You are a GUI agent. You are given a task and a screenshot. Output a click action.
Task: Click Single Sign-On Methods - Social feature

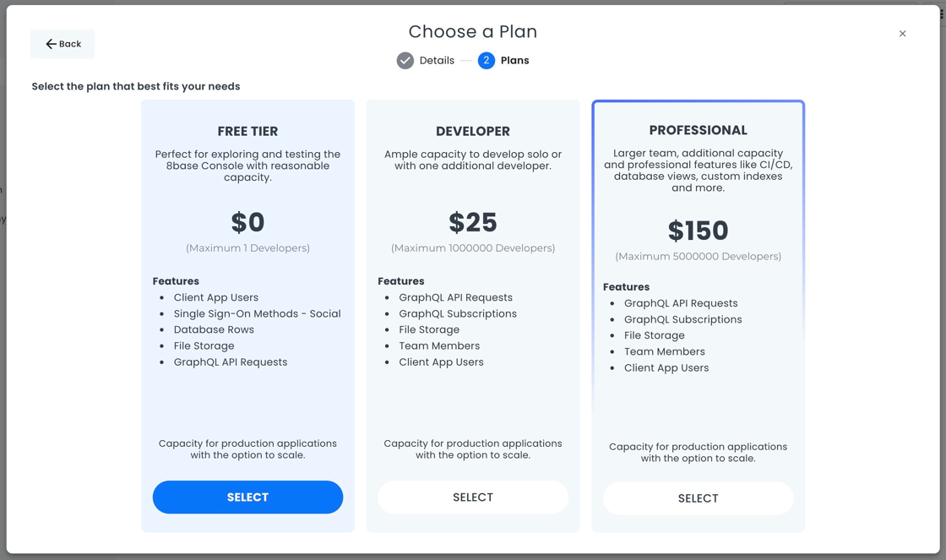257,313
